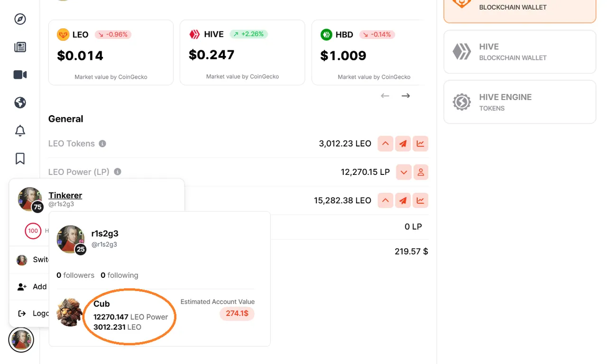Click the +2.26% HIVE change badge
Viewport: 607px width, 364px height.
coord(249,34)
